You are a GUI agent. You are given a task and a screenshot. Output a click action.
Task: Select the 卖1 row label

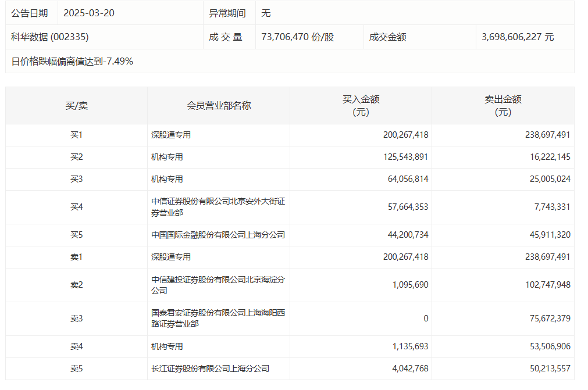[77, 257]
